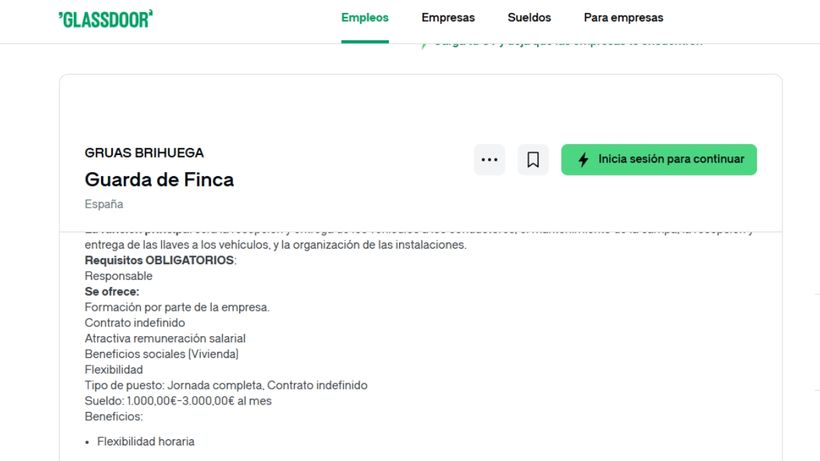Go to the Sueldos section
This screenshot has height=461, width=820.
pyautogui.click(x=529, y=18)
